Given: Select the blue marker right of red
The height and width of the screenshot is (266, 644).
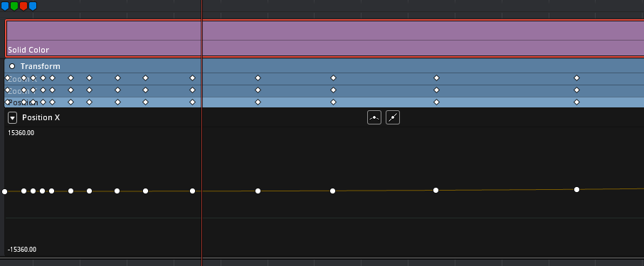Looking at the screenshot, I should click(x=33, y=6).
